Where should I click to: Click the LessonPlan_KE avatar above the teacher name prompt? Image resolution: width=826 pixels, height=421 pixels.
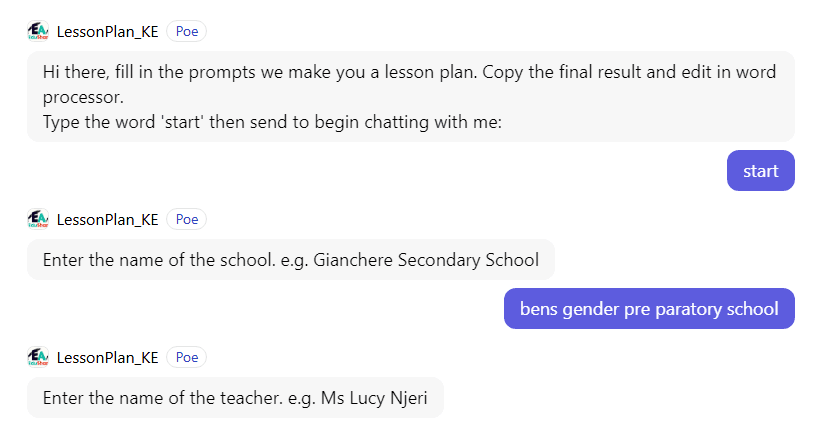coord(38,357)
